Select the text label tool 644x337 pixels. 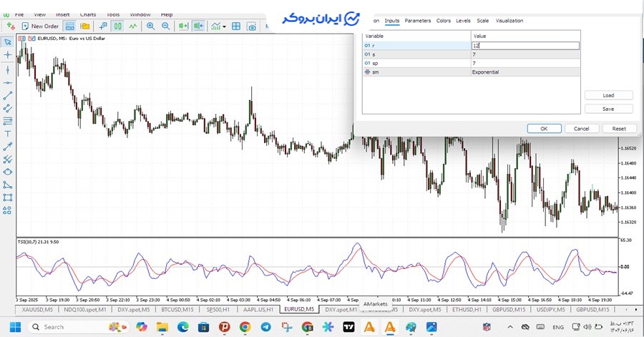(7, 134)
